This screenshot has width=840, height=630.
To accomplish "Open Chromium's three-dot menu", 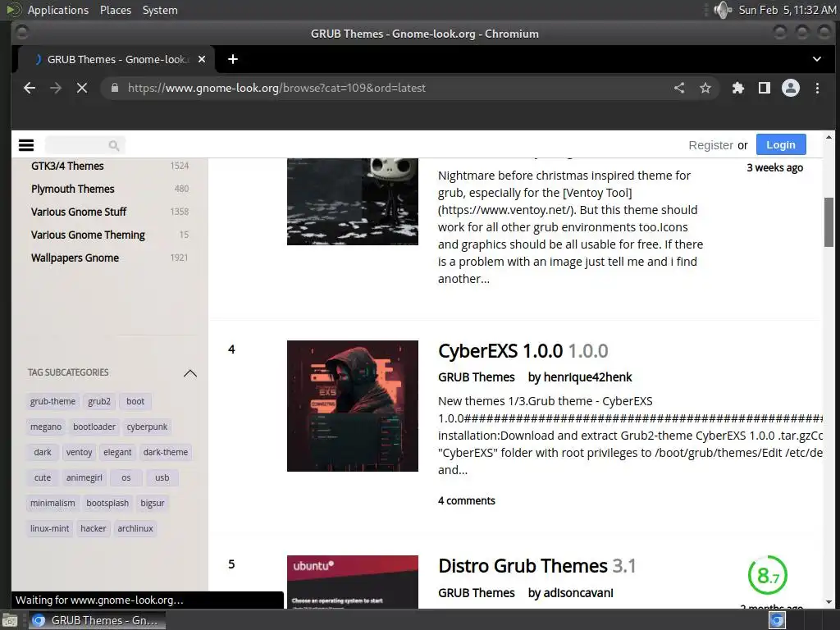I will tap(817, 88).
